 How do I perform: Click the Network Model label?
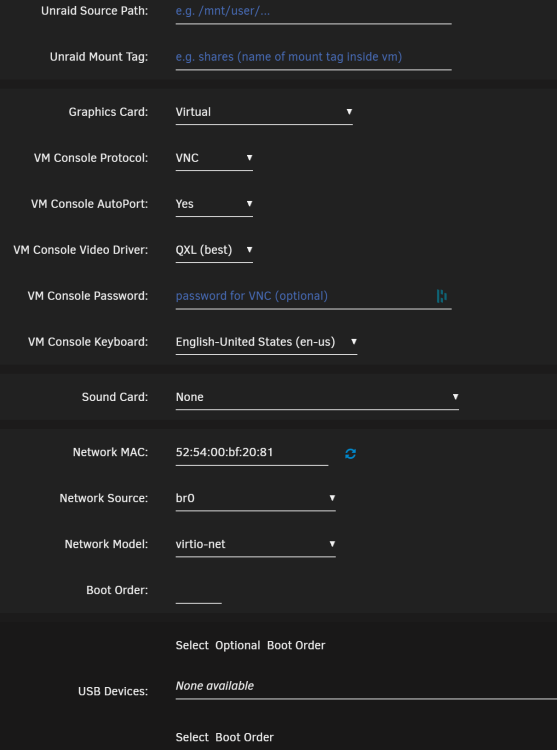[x=106, y=544]
